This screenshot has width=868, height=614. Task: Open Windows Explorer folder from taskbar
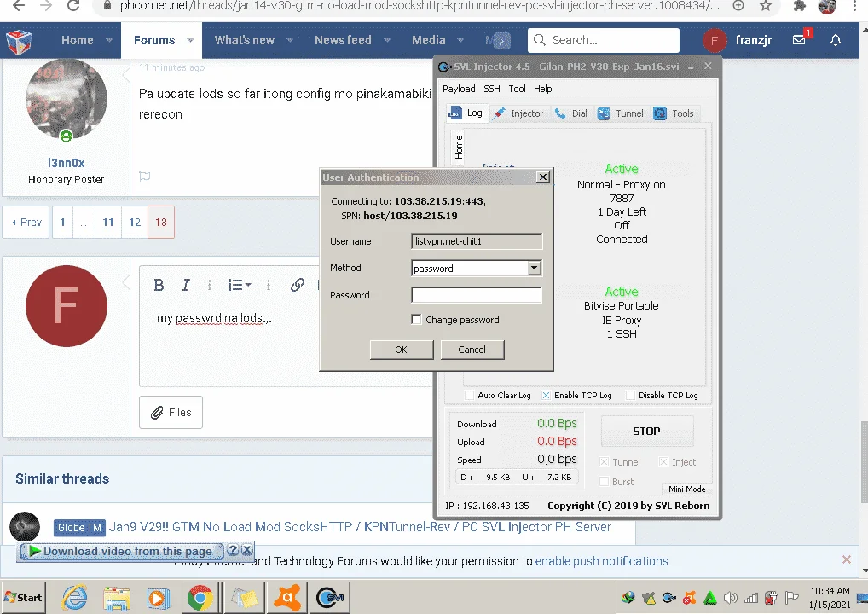[x=116, y=599]
